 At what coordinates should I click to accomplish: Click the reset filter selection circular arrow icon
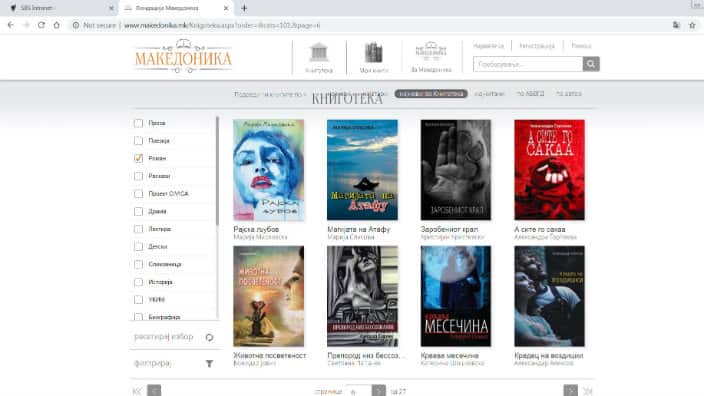pos(209,337)
